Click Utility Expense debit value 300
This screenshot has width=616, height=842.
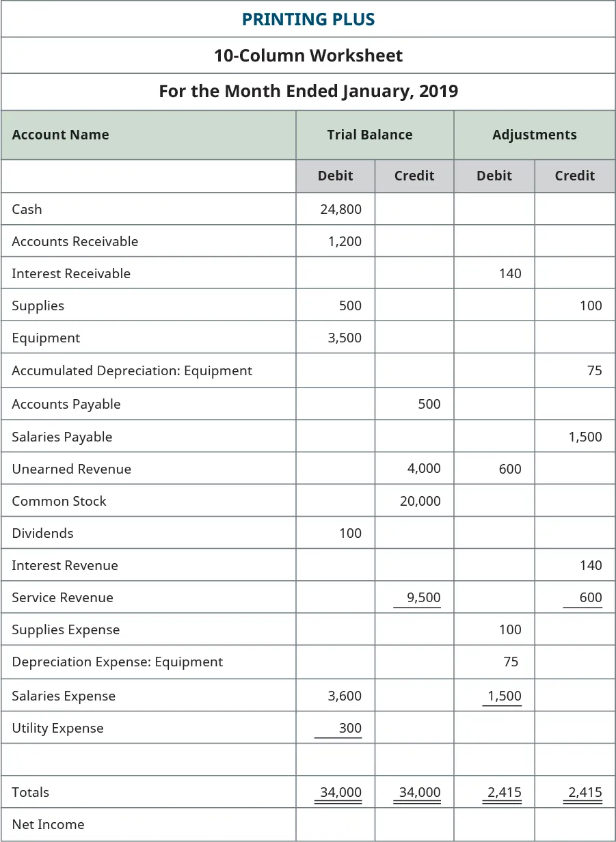tap(350, 728)
